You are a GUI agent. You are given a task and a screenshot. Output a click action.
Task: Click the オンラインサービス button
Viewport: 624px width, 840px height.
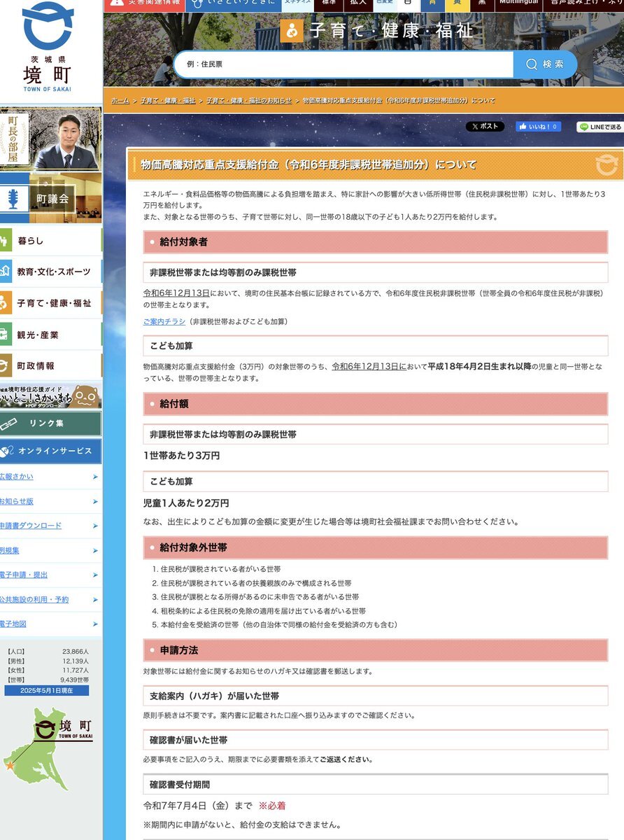[x=50, y=451]
